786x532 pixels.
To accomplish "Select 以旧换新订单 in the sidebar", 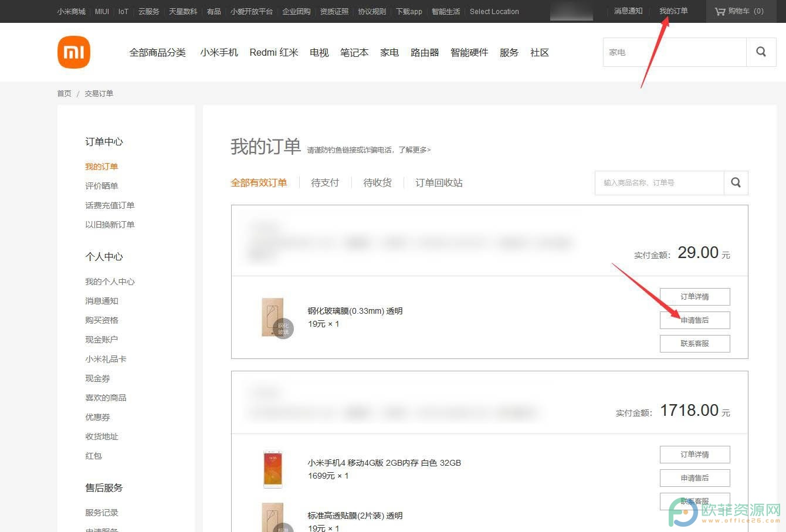I will pyautogui.click(x=110, y=225).
